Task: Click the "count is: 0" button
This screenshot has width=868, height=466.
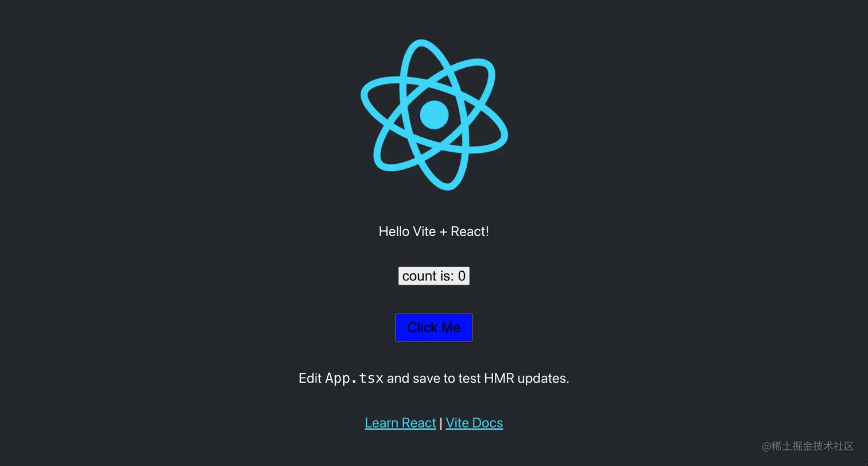Action: click(x=434, y=276)
